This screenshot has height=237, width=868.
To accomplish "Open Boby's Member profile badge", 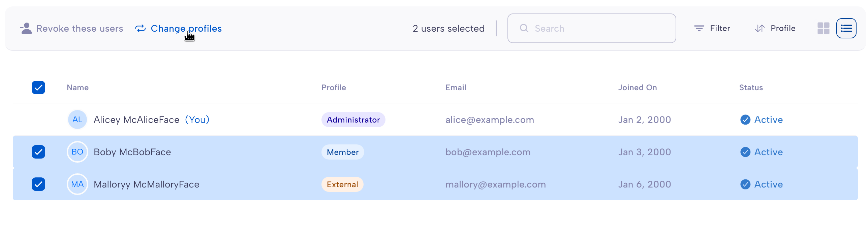I will coord(343,152).
